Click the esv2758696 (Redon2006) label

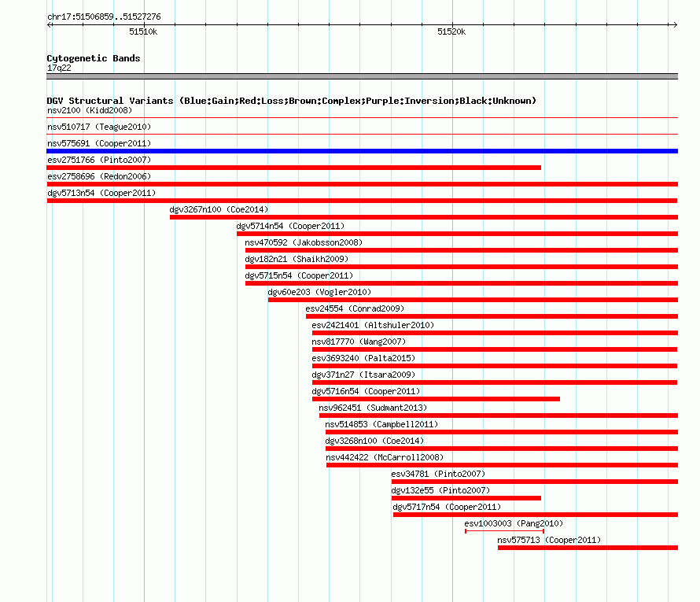tap(99, 176)
